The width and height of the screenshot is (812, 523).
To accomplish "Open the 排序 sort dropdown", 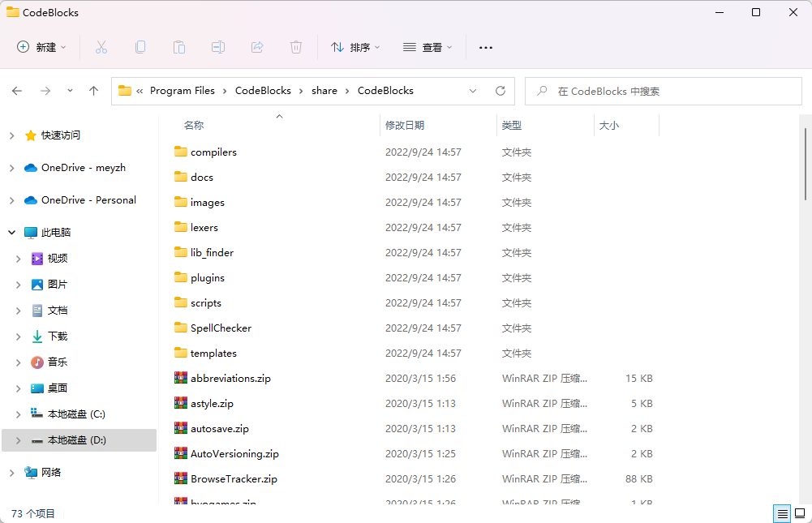I will (x=355, y=47).
